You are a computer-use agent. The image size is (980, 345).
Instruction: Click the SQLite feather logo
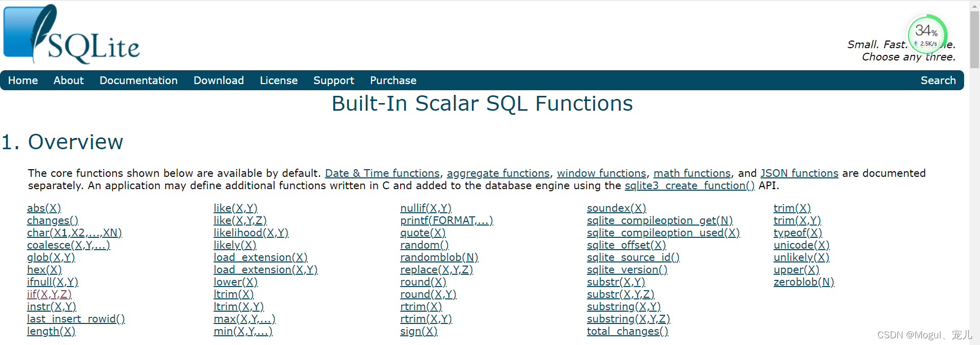71,34
